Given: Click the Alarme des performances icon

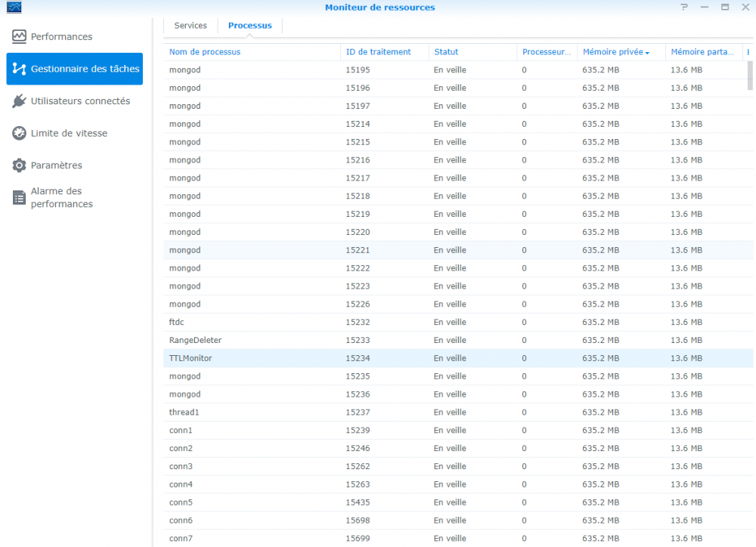Looking at the screenshot, I should (19, 198).
